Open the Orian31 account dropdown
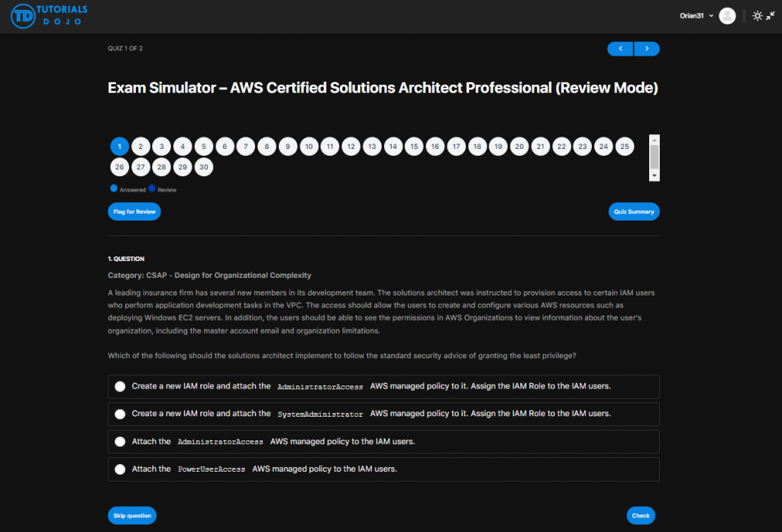782x532 pixels. 695,15
